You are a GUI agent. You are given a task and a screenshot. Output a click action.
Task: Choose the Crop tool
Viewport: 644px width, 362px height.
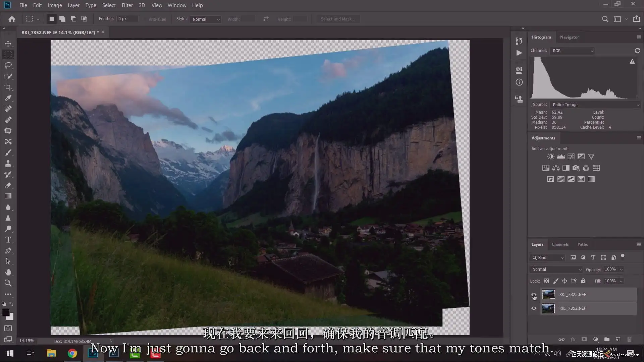point(8,87)
